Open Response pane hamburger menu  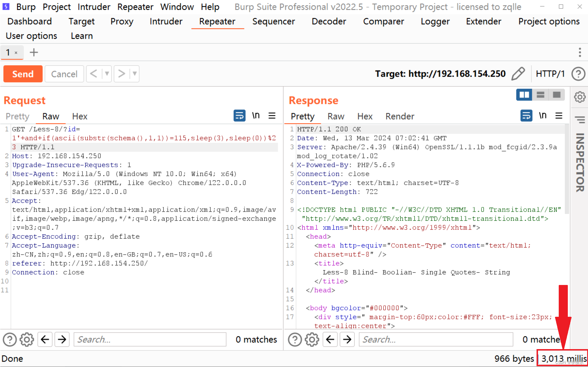[x=559, y=116]
